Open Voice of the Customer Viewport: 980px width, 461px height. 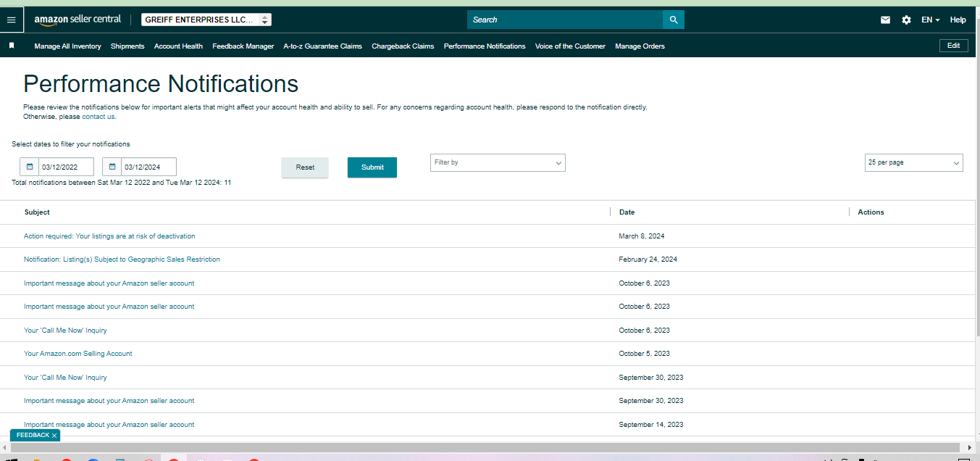point(570,46)
